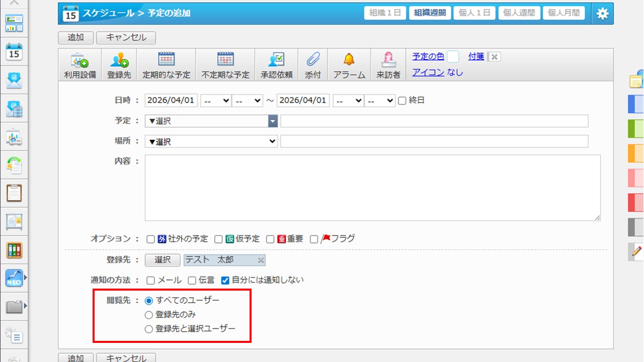Expand the 予定 ▼選択 dropdown
This screenshot has width=644, height=362.
tap(272, 121)
